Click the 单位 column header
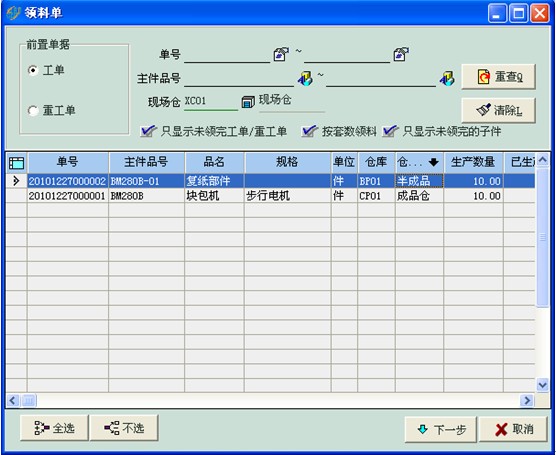Screen dimensions: 556x455 pos(344,162)
